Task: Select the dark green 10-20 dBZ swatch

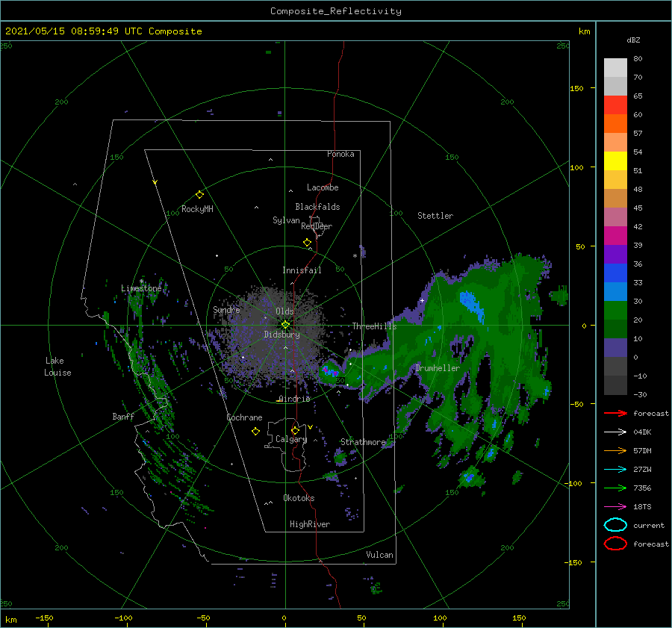Action: coord(615,329)
